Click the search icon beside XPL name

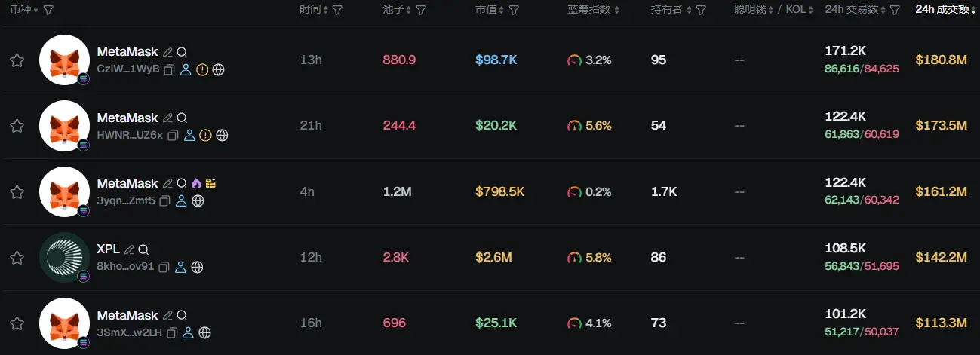(143, 249)
